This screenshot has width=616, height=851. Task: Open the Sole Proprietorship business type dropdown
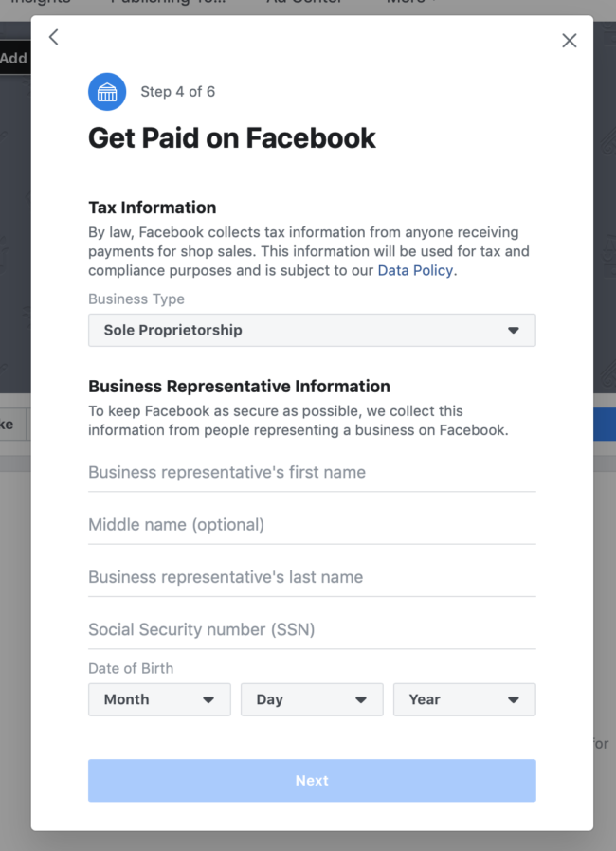312,330
